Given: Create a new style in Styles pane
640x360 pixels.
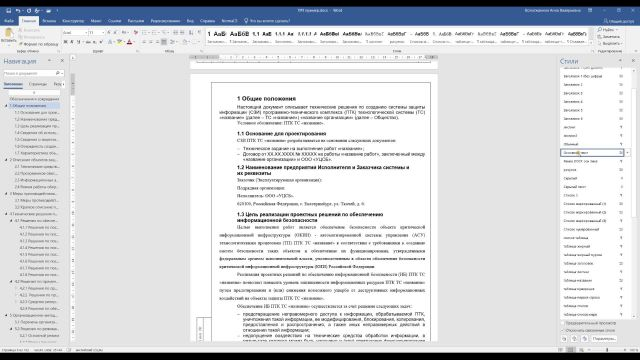Looking at the screenshot, I should click(x=564, y=339).
